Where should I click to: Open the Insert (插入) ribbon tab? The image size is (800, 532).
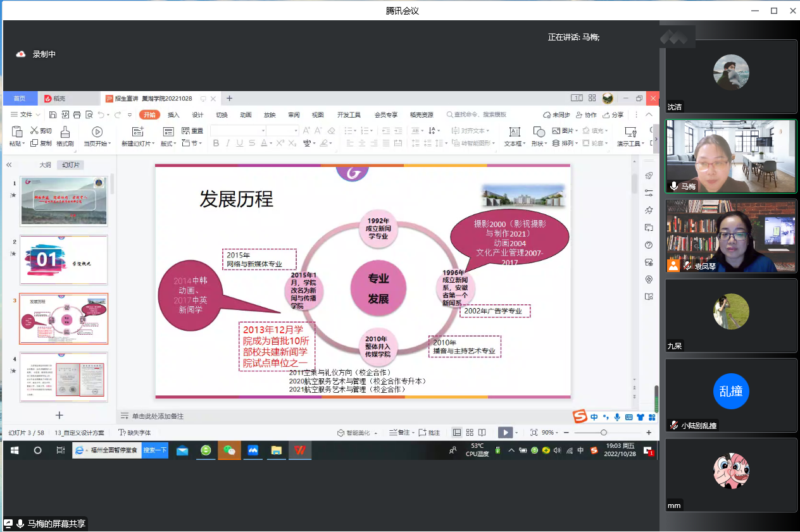click(x=173, y=115)
